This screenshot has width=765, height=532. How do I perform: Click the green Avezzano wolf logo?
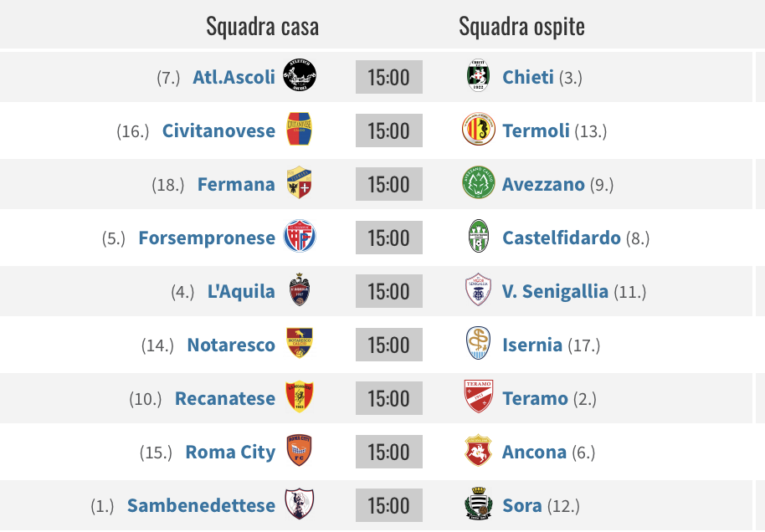coord(478,182)
